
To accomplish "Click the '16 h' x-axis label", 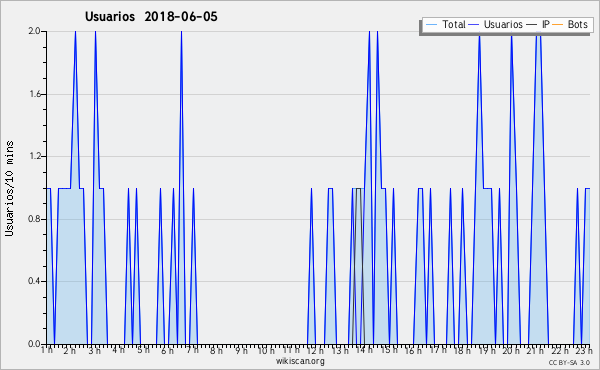I will [413, 350].
